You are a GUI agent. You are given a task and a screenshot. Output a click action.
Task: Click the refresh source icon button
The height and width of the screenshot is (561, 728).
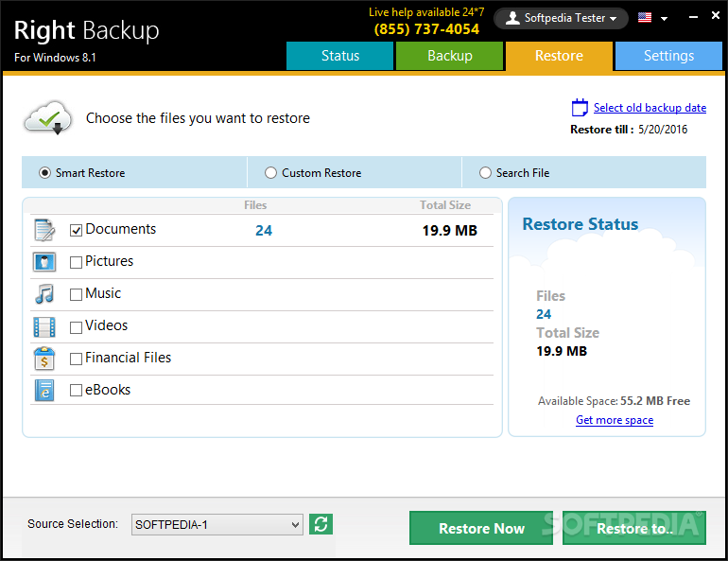(x=321, y=524)
